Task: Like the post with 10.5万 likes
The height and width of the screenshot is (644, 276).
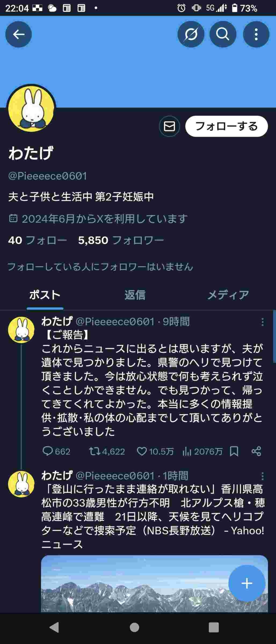Action: pos(141,451)
